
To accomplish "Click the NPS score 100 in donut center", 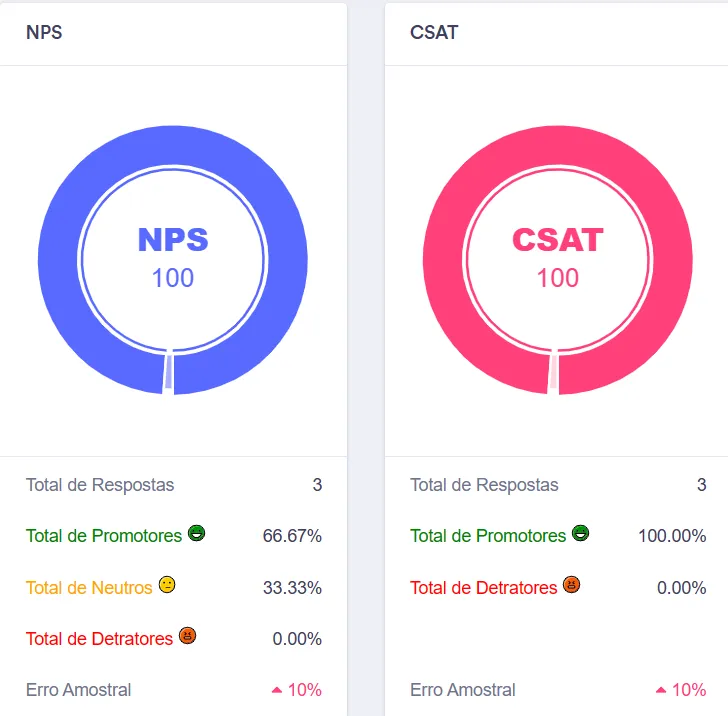I will click(x=173, y=278).
